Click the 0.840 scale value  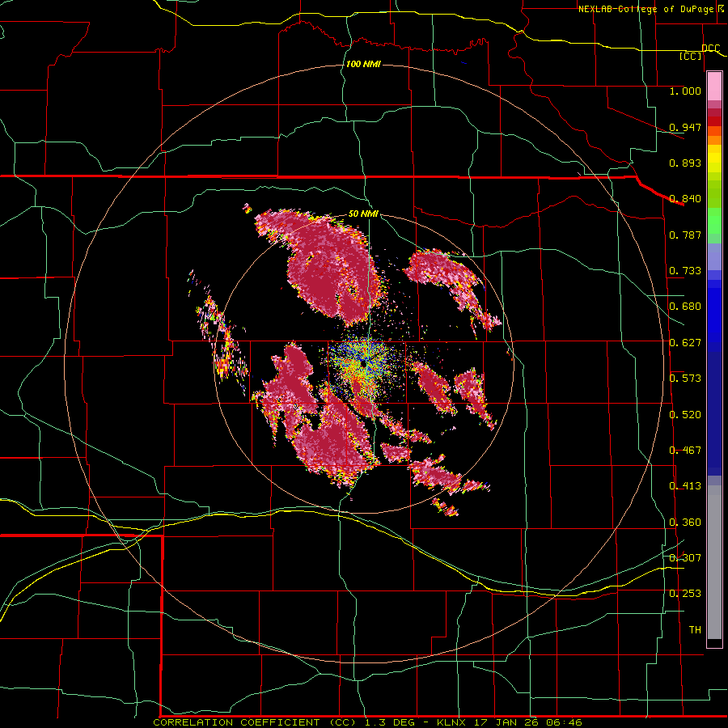click(685, 199)
